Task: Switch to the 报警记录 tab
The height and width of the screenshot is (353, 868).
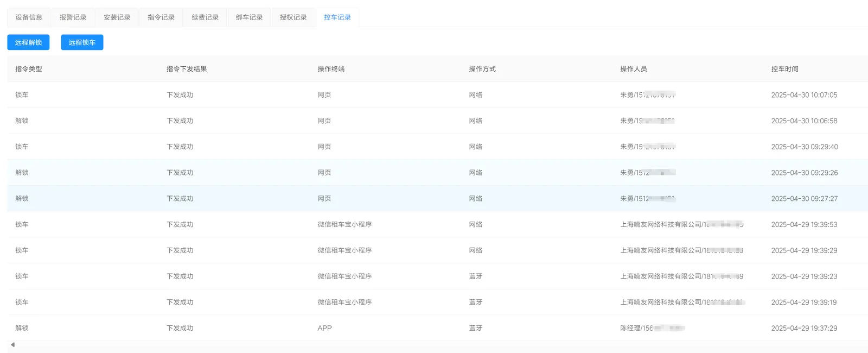Action: pyautogui.click(x=73, y=17)
